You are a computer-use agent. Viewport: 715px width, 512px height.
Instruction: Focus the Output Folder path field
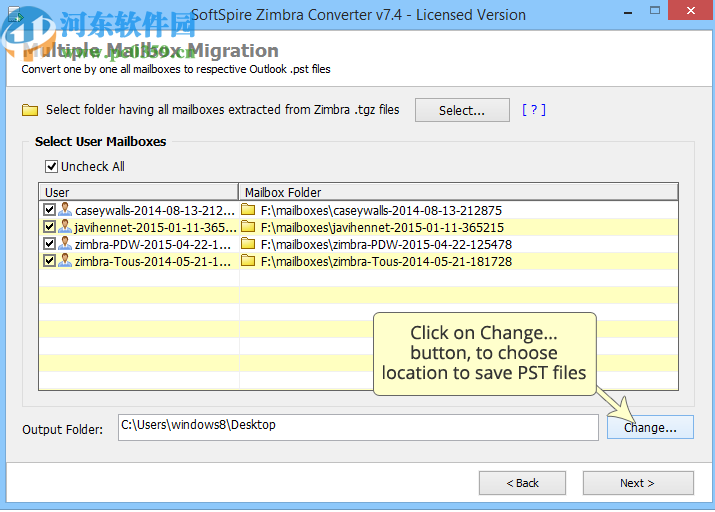358,427
